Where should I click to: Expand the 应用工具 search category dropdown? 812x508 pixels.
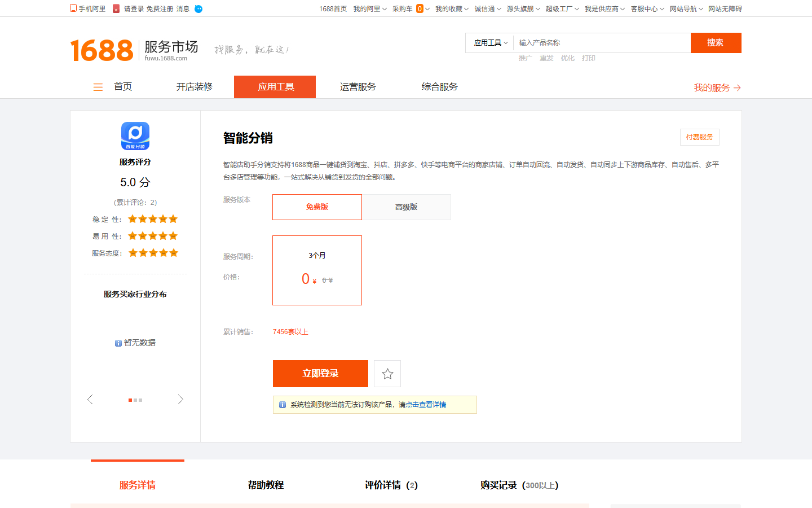(491, 43)
